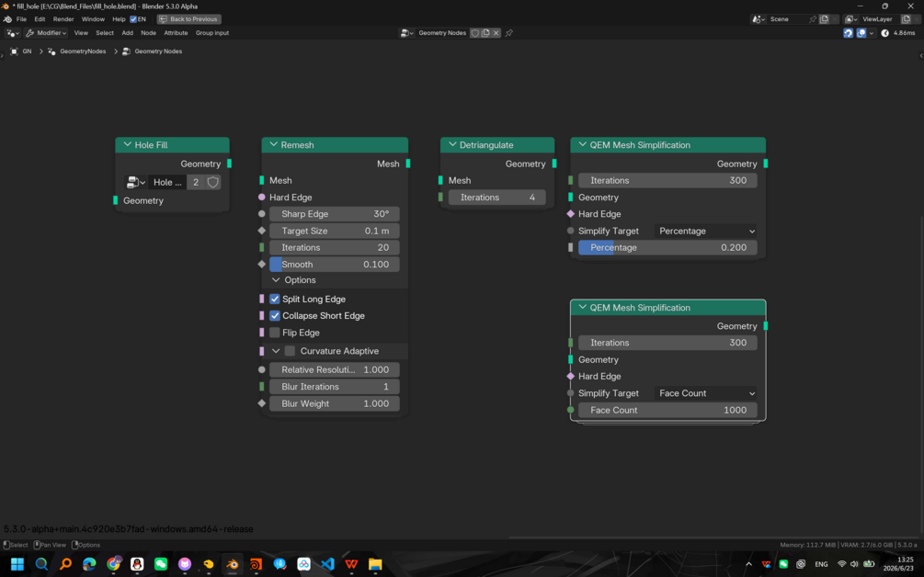The image size is (924, 577).
Task: Open the Edit menu
Action: pyautogui.click(x=40, y=19)
